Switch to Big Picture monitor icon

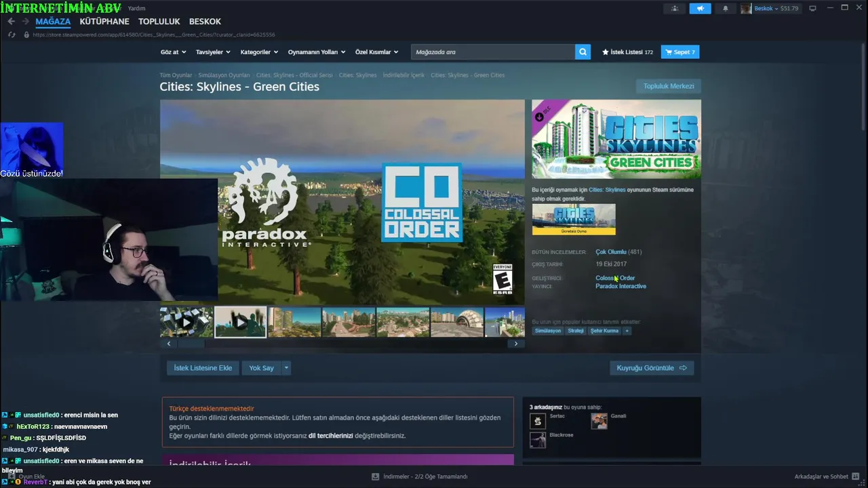click(x=812, y=8)
